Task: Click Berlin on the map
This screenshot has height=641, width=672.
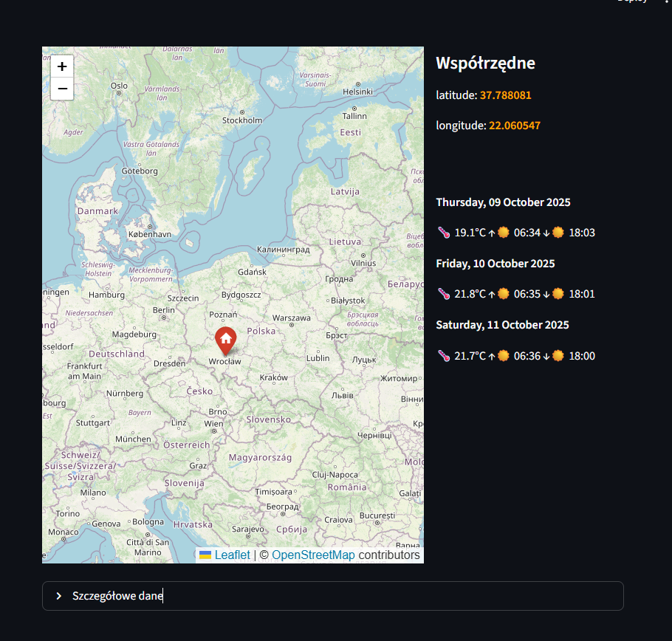Action: (163, 310)
